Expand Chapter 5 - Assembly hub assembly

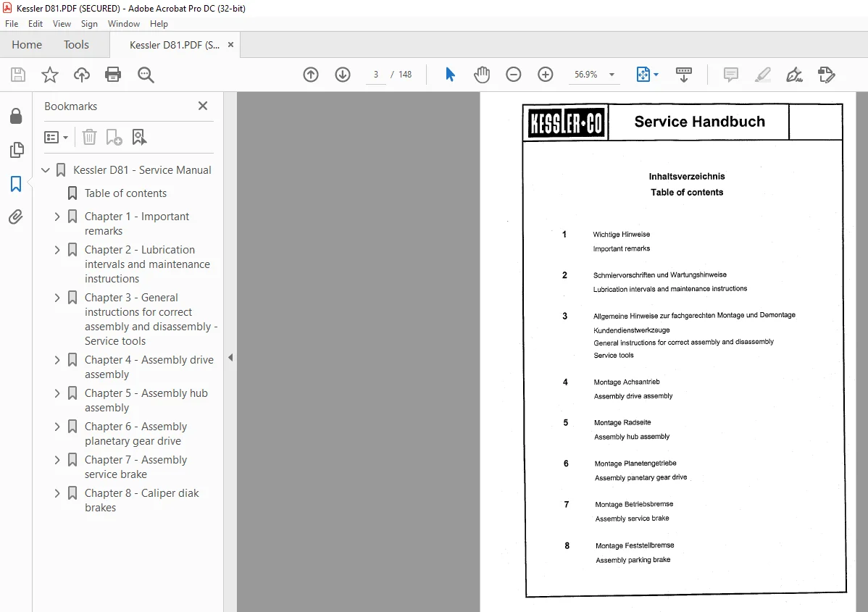tap(57, 393)
